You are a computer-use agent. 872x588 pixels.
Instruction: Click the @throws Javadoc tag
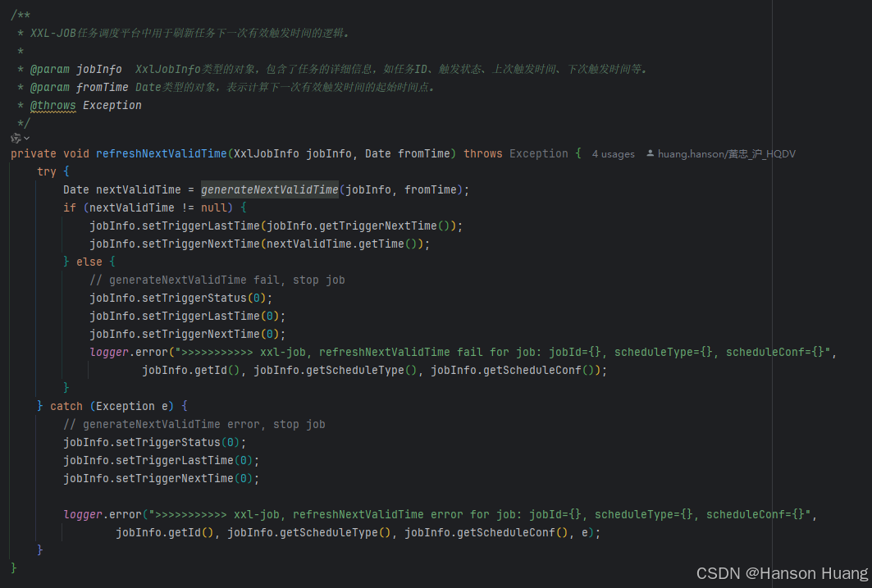(x=53, y=105)
